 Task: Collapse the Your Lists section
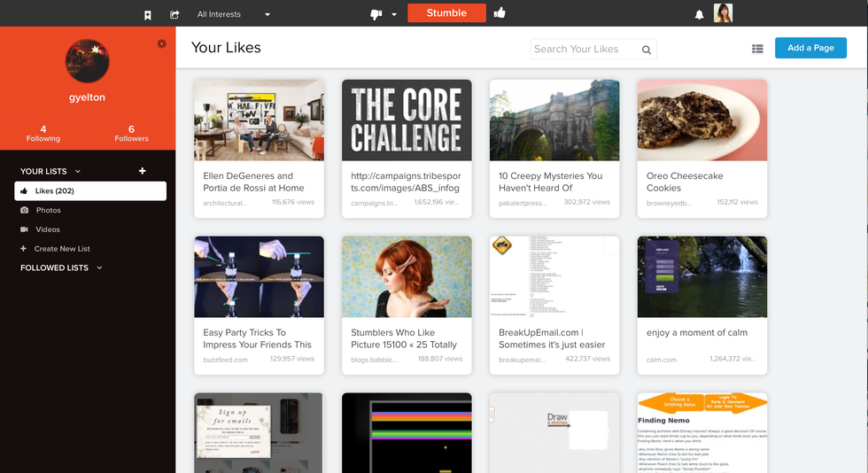pyautogui.click(x=78, y=171)
